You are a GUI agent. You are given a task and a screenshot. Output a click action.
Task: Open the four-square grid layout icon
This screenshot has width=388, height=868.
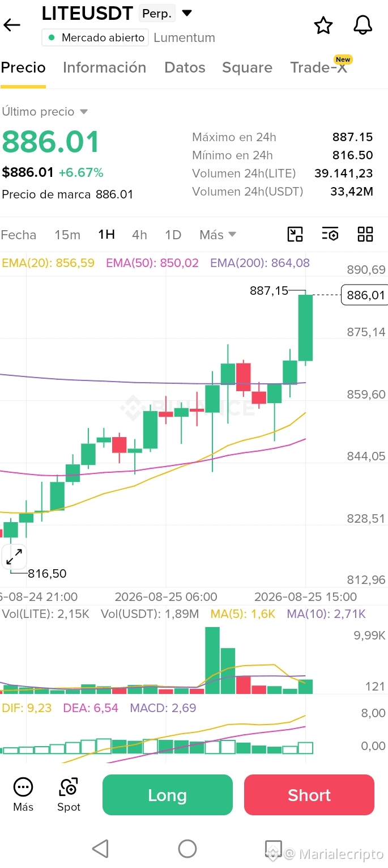click(365, 234)
